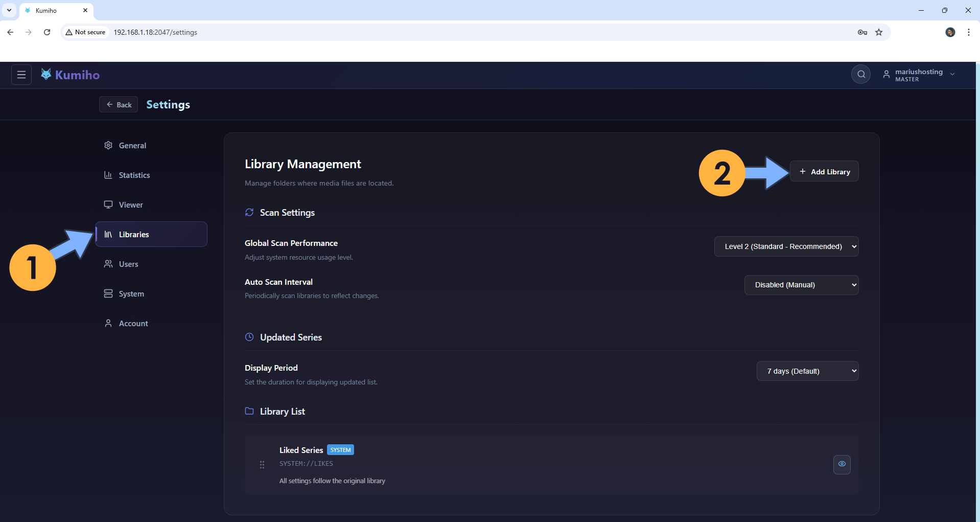Click the Kumiho fox logo

click(46, 74)
